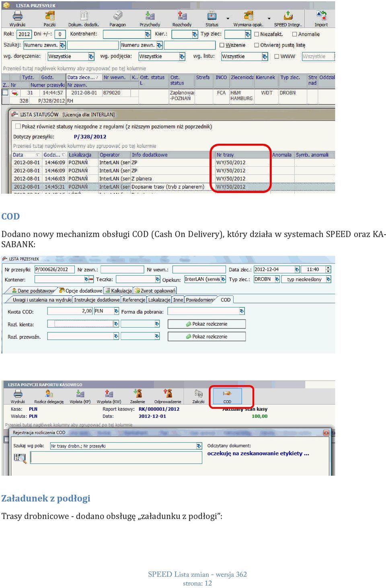
Task: Open the Zwrot opakowań tab
Action: click(x=155, y=291)
